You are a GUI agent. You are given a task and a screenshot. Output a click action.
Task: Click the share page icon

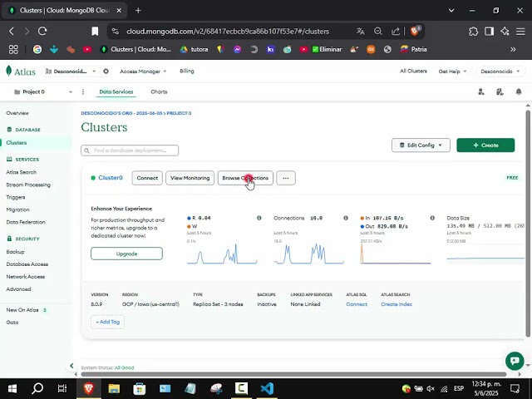396,32
